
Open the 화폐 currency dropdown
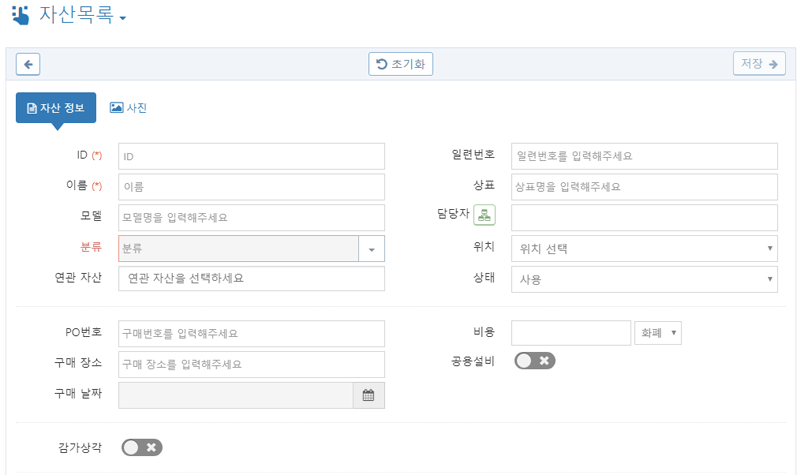pyautogui.click(x=658, y=333)
